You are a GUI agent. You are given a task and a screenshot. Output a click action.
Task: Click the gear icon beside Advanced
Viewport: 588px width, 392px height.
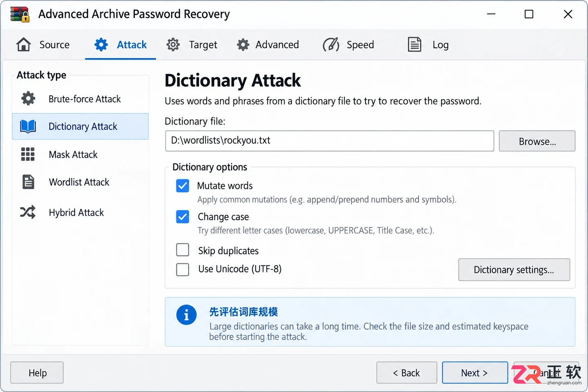coord(243,45)
